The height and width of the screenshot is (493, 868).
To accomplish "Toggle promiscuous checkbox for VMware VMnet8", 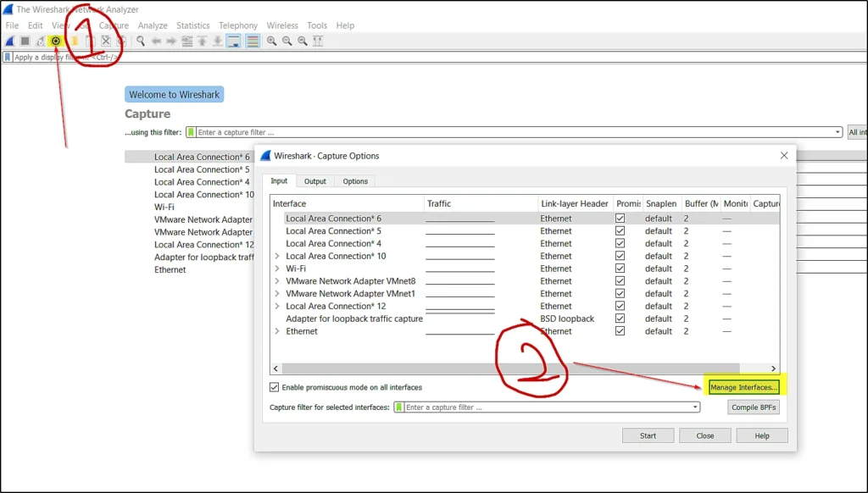I will (x=620, y=281).
